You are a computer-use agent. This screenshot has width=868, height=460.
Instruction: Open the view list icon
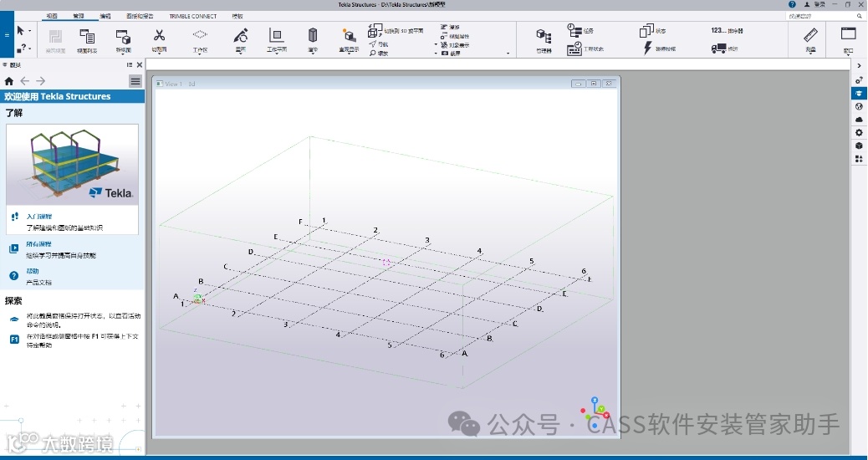[x=87, y=37]
